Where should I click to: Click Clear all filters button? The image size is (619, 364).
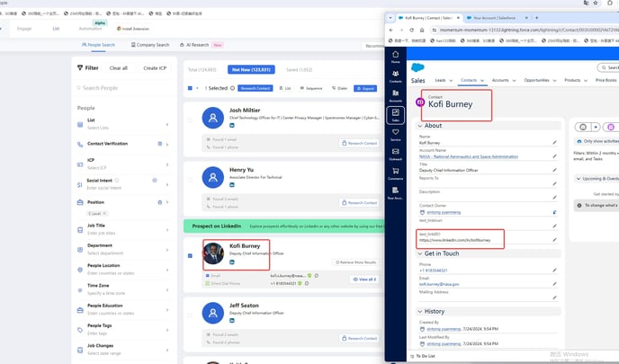click(x=119, y=68)
